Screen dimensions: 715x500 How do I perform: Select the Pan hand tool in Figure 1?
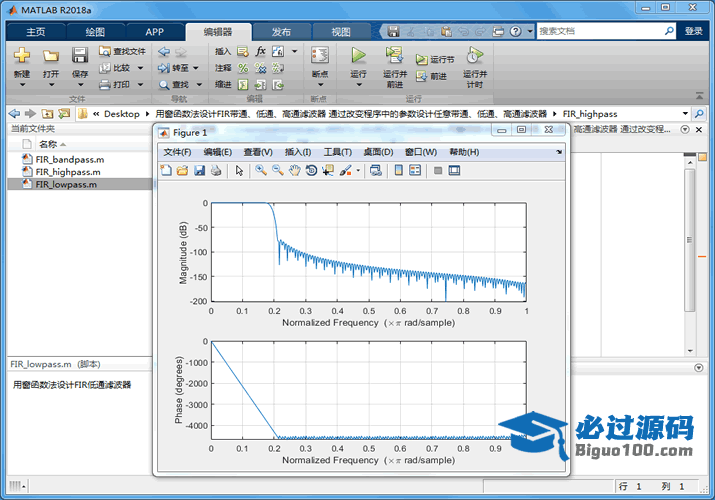(x=294, y=171)
